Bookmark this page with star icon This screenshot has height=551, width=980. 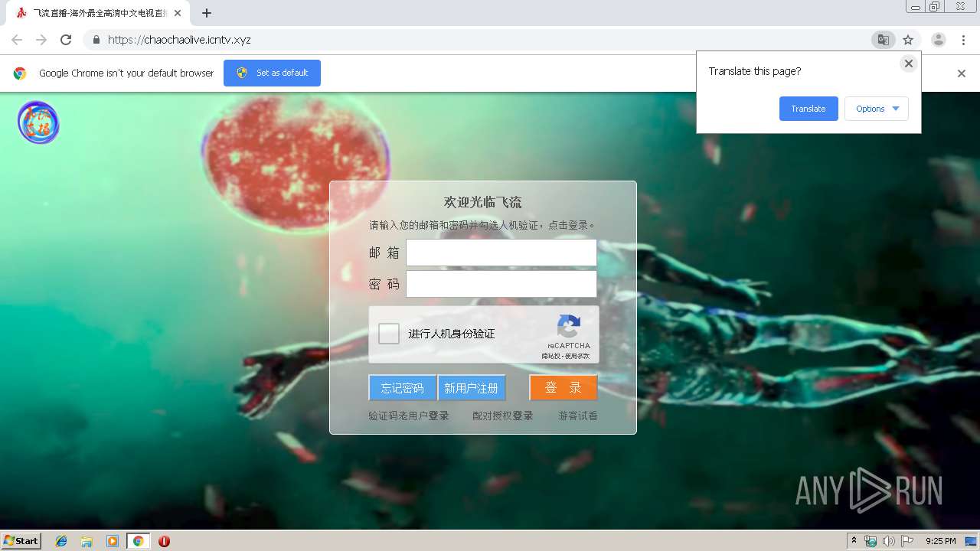tap(908, 40)
